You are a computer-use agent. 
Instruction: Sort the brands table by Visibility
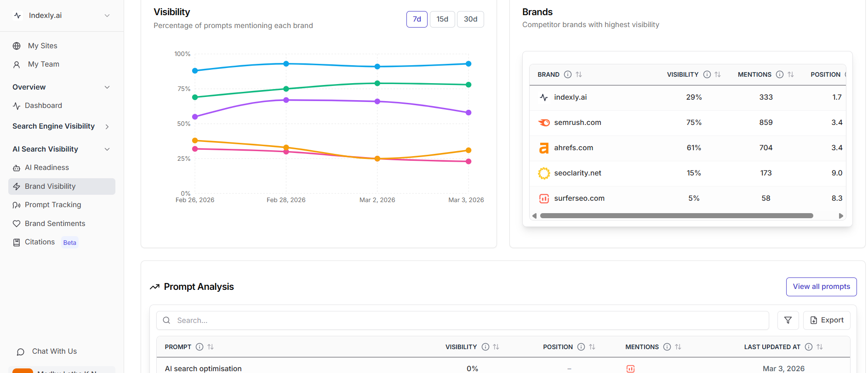point(718,74)
